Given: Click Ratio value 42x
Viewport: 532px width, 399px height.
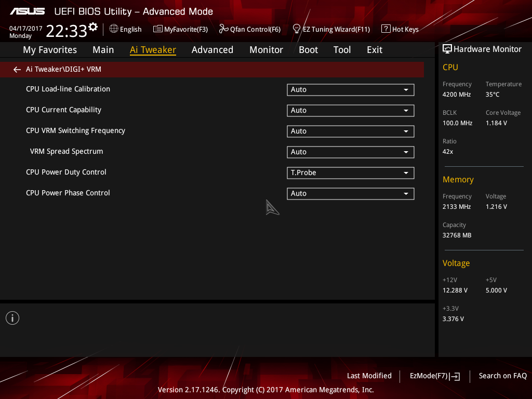Looking at the screenshot, I should (x=448, y=152).
